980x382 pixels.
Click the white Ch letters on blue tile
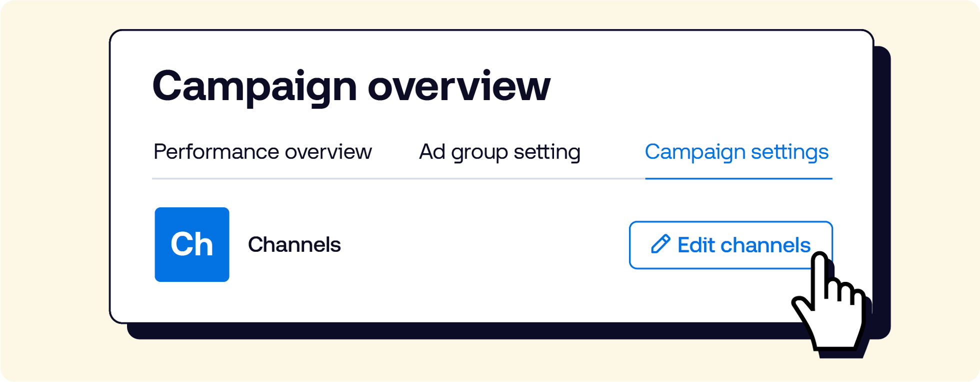click(x=192, y=244)
